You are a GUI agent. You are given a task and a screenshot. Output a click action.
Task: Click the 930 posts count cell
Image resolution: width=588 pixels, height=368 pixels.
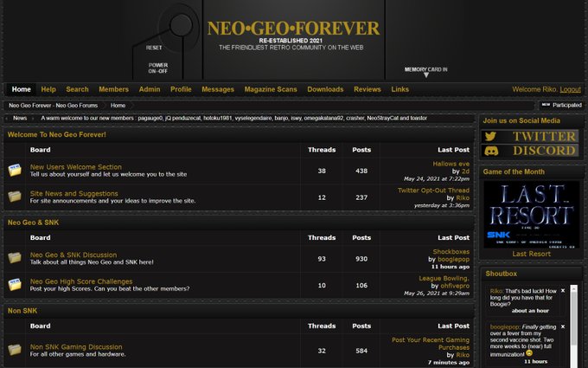[361, 259]
